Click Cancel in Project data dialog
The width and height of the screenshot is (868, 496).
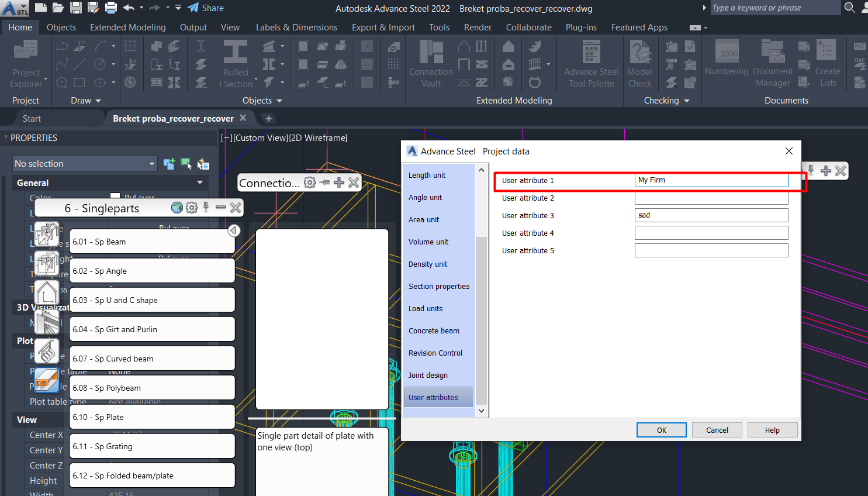717,430
